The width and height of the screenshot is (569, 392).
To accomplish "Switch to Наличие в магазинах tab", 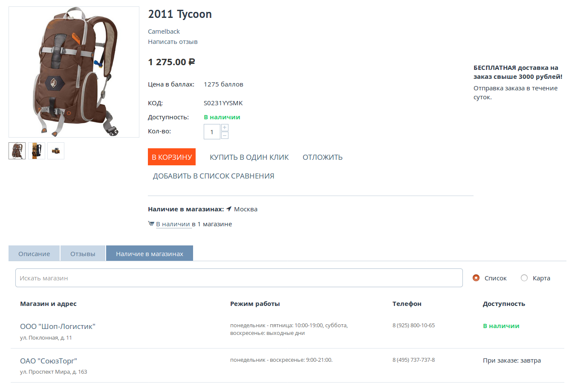I will coord(150,254).
